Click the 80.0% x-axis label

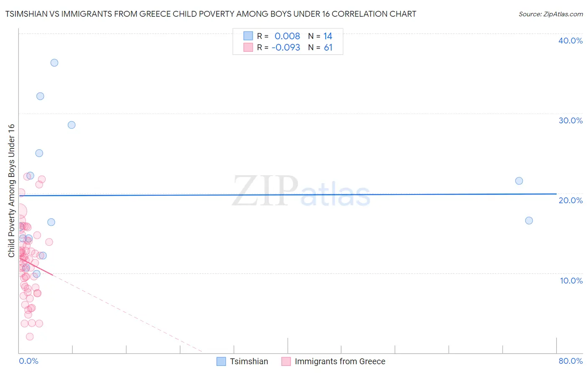(570, 361)
